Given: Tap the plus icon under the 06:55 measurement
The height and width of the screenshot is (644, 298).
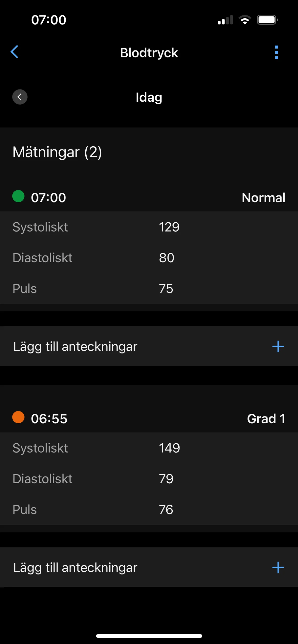Looking at the screenshot, I should (278, 567).
